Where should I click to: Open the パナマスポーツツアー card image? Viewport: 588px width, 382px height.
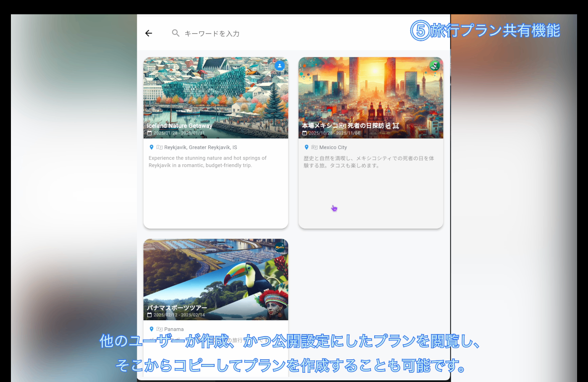coord(216,279)
